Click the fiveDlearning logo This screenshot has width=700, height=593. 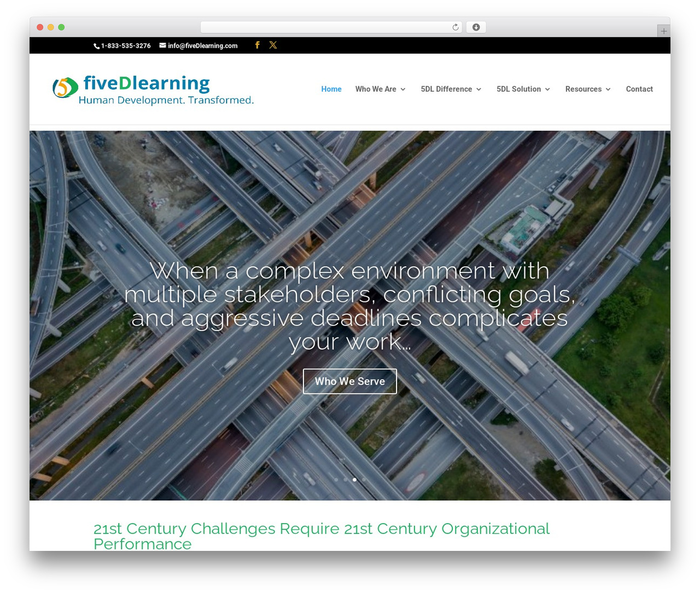[x=153, y=90]
